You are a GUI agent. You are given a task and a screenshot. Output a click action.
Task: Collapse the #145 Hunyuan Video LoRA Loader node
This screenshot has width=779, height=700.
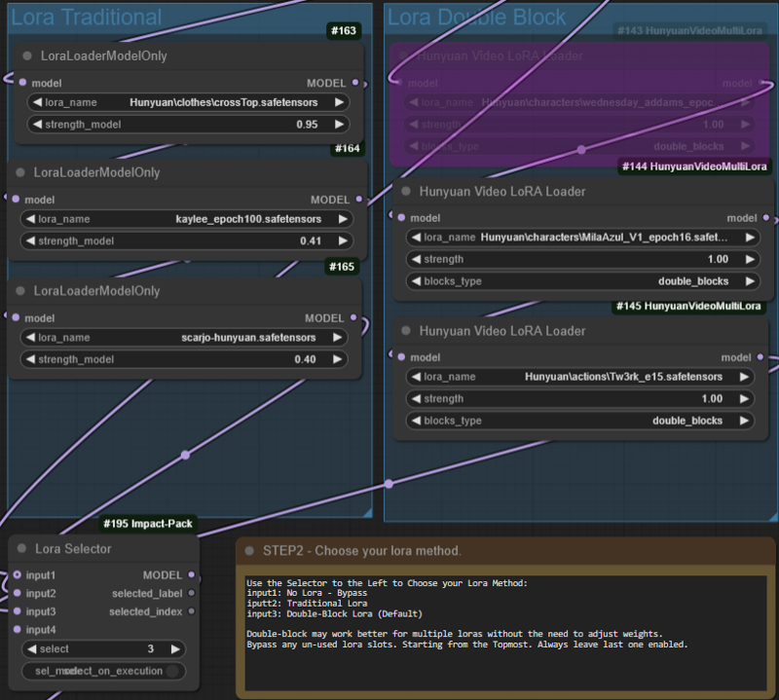coord(406,331)
